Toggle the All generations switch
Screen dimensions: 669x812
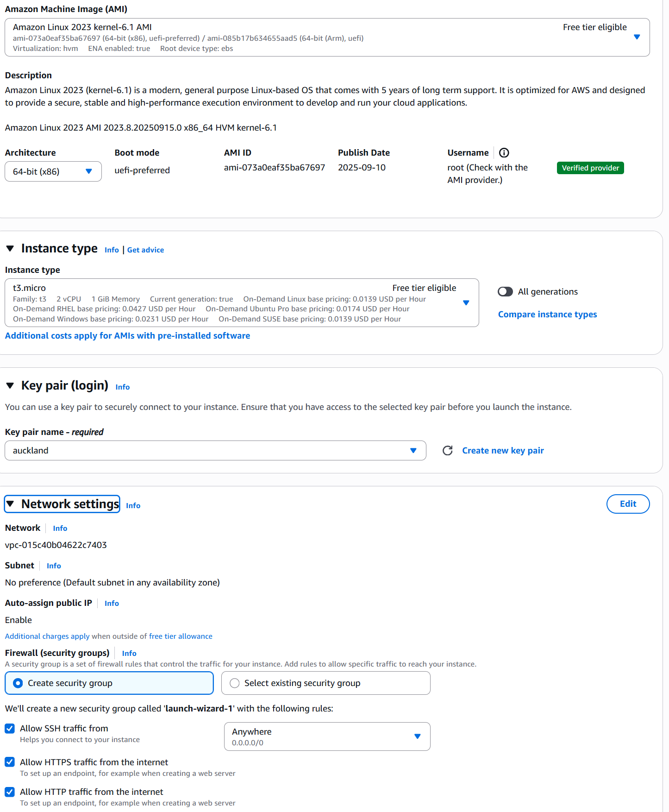[505, 292]
